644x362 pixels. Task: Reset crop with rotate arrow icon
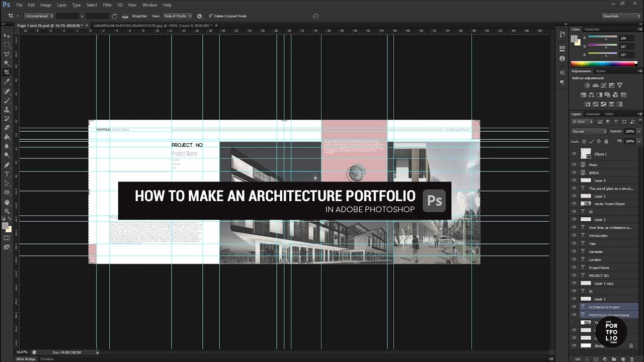point(315,16)
